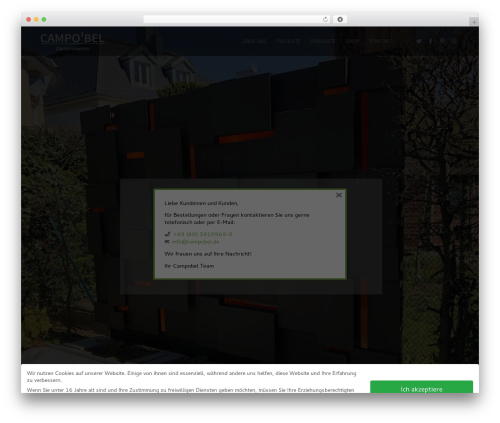Reload the page via browser refresh icon
This screenshot has width=500, height=423.
pos(325,19)
